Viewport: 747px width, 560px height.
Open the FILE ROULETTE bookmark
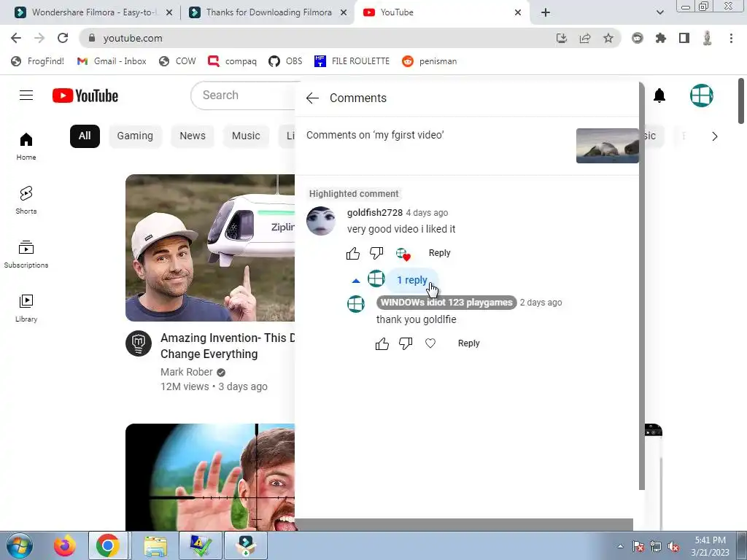[x=352, y=61]
